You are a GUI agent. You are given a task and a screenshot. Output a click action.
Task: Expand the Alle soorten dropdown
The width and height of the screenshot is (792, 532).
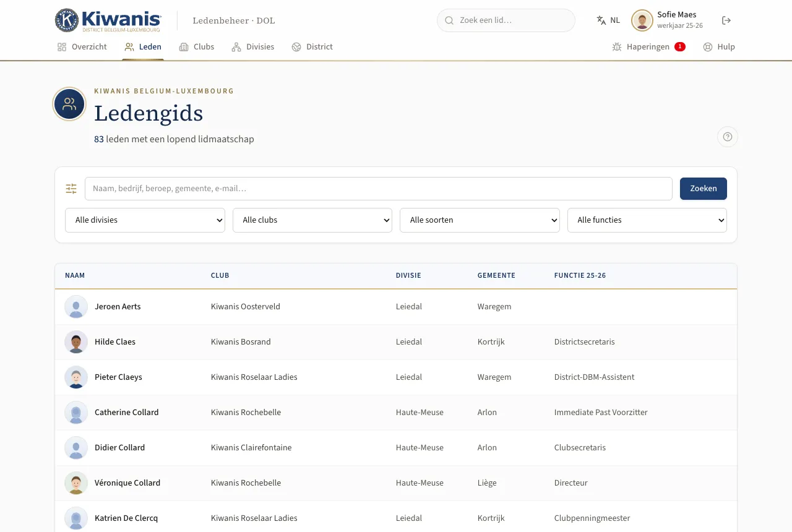tap(480, 220)
